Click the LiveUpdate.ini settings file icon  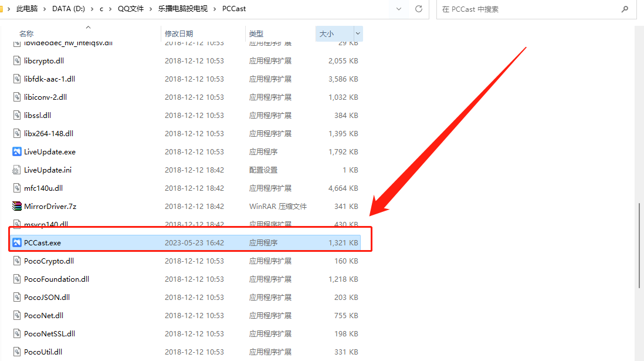click(16, 170)
